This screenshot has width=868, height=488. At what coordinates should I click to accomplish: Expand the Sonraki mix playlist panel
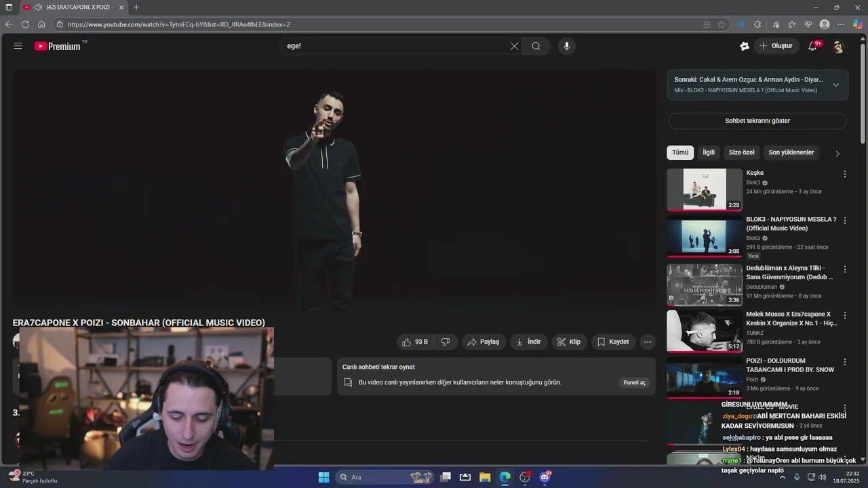(836, 85)
